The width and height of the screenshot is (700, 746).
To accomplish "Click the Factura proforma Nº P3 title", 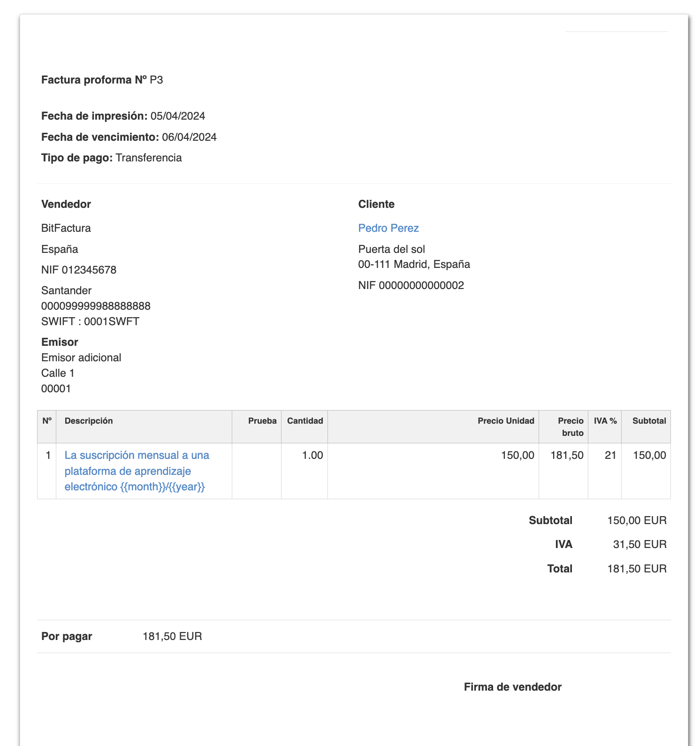I will tap(102, 80).
